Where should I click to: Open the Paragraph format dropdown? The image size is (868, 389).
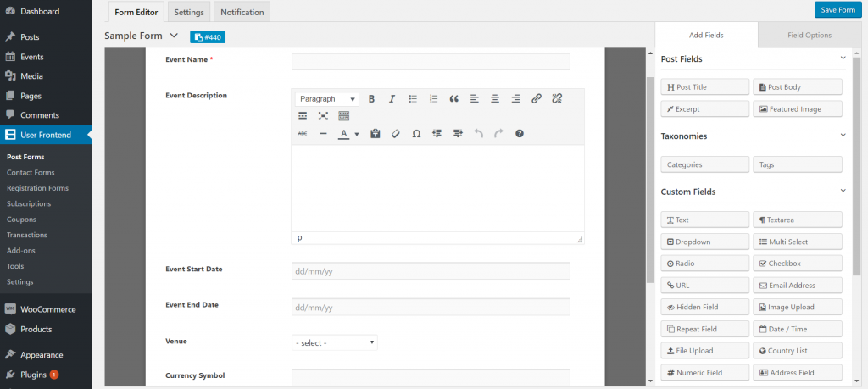click(x=326, y=99)
